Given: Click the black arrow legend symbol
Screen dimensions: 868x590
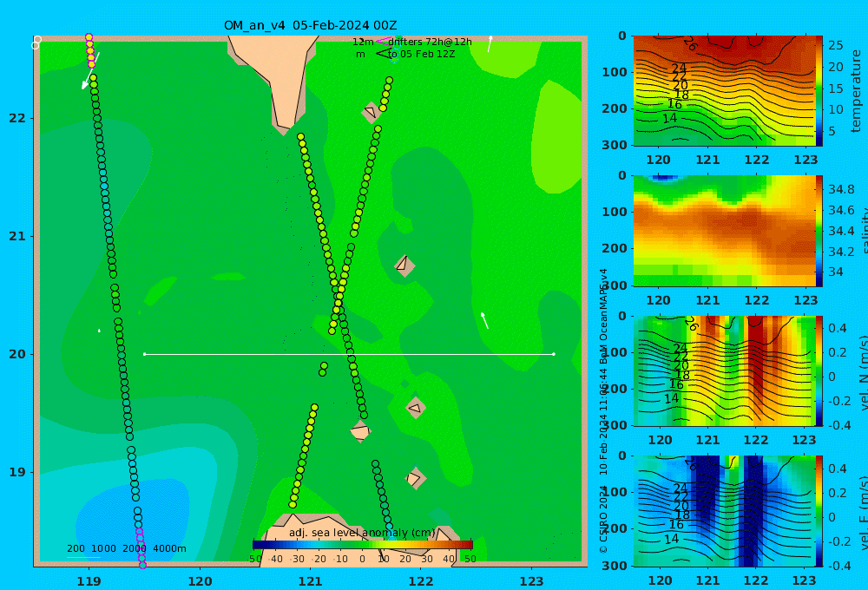Looking at the screenshot, I should (382, 54).
